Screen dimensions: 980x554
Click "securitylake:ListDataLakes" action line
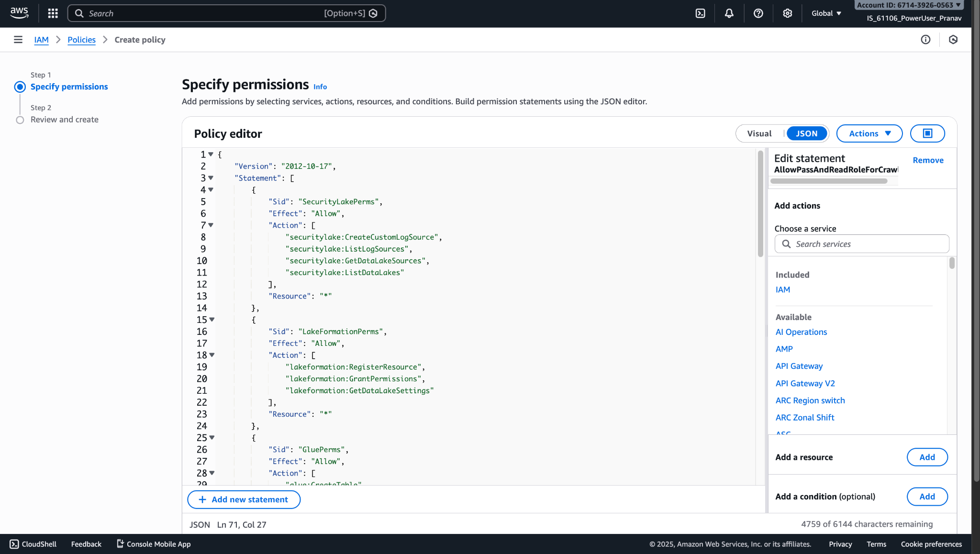pos(345,273)
